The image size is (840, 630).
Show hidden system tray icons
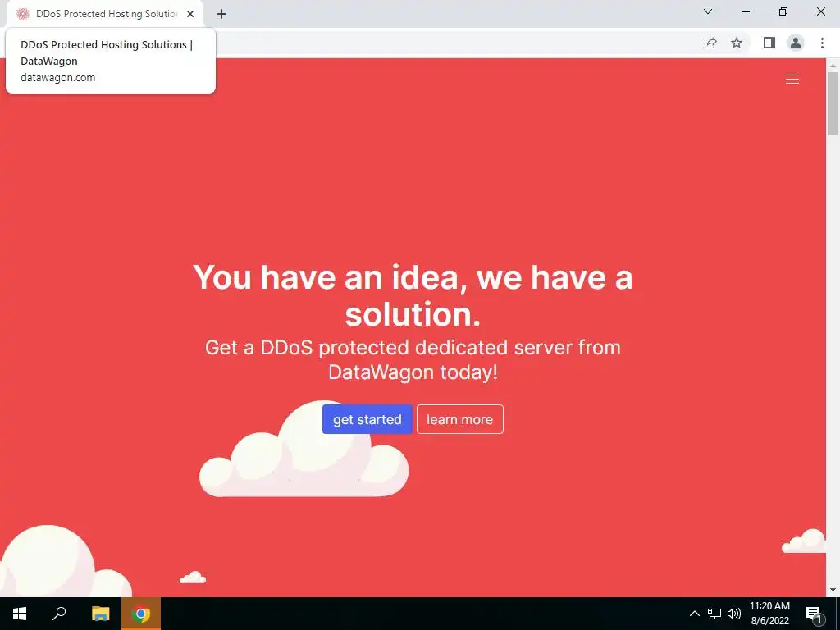coord(694,614)
